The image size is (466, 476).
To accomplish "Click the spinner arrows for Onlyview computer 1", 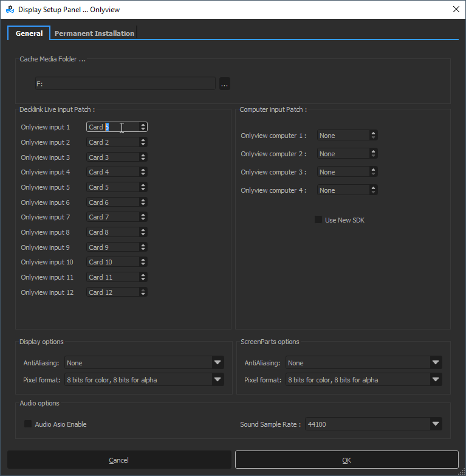I will tap(373, 136).
